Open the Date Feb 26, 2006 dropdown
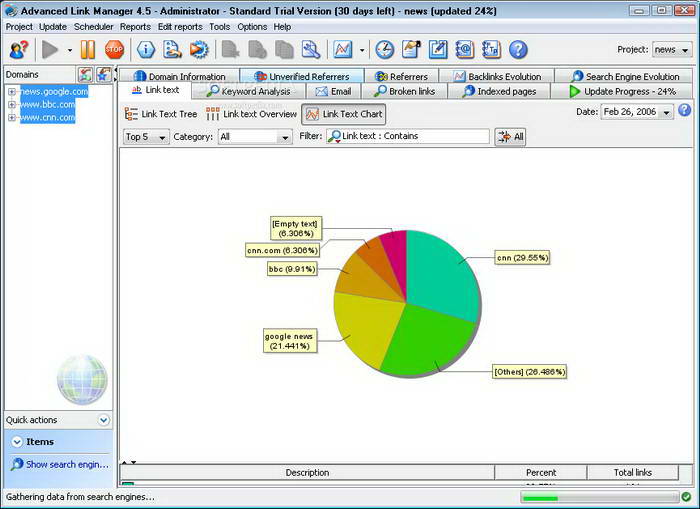700x509 pixels. (x=637, y=112)
